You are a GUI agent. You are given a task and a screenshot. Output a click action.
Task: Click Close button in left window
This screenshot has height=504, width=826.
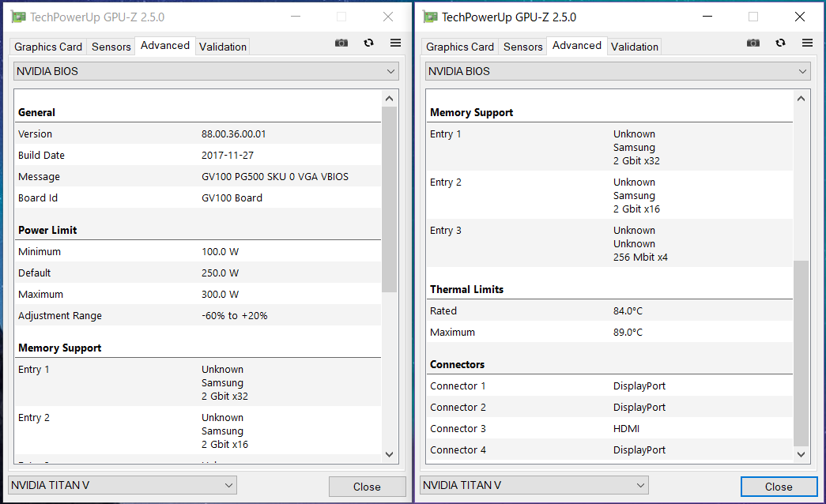click(x=368, y=487)
